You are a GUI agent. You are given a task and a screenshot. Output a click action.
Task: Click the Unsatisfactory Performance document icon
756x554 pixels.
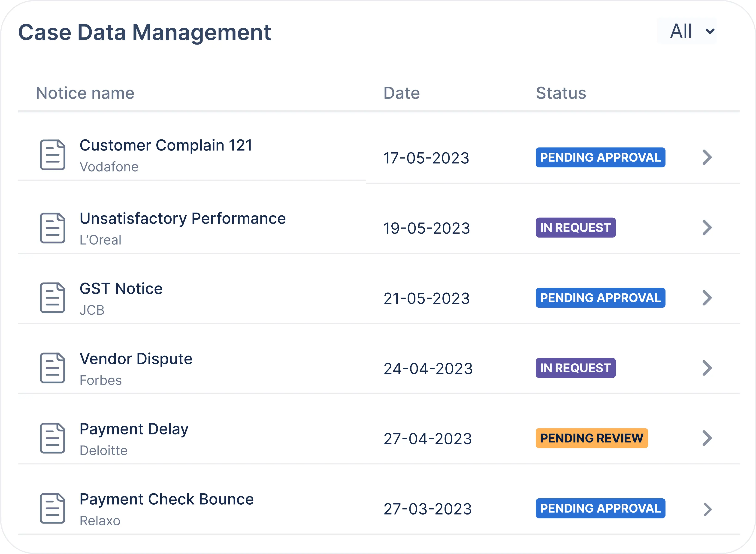53,228
